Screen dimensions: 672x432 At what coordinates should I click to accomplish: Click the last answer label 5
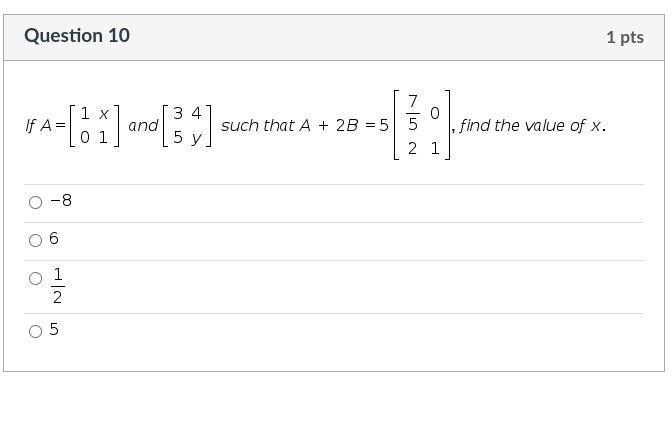(x=54, y=329)
